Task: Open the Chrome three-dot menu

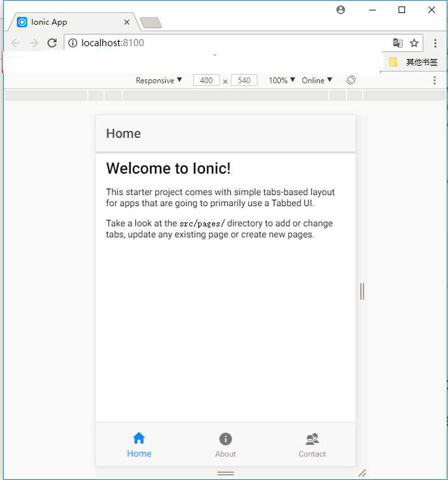Action: [435, 43]
